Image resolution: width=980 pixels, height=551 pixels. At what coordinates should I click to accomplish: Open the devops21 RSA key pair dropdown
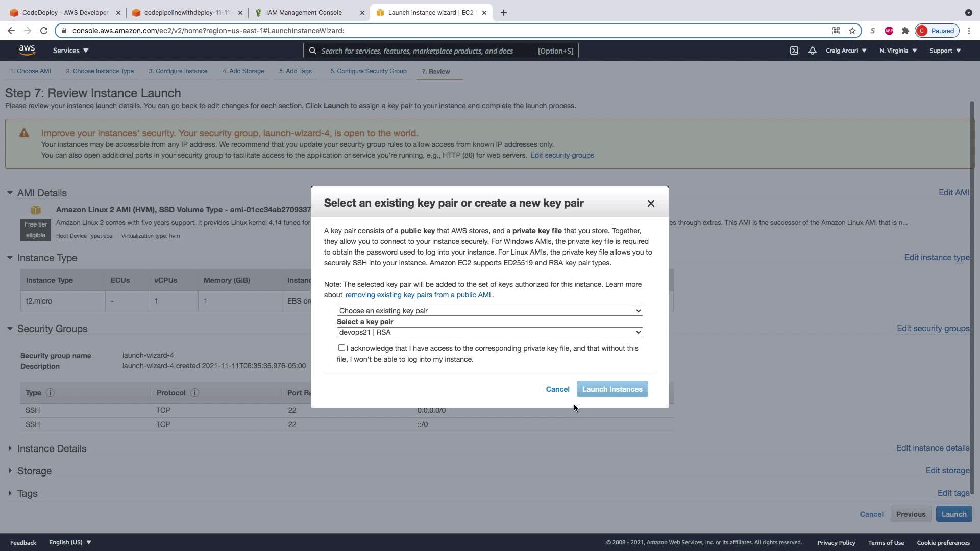pos(489,332)
